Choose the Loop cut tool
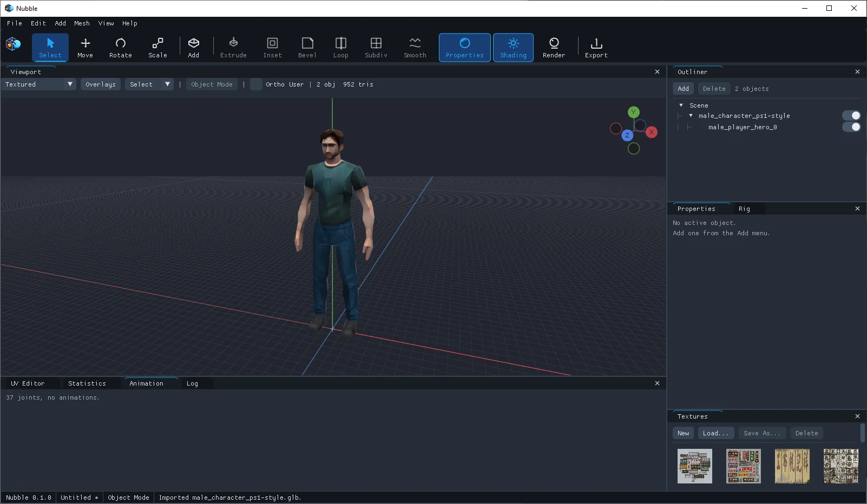This screenshot has height=504, width=867. tap(341, 48)
